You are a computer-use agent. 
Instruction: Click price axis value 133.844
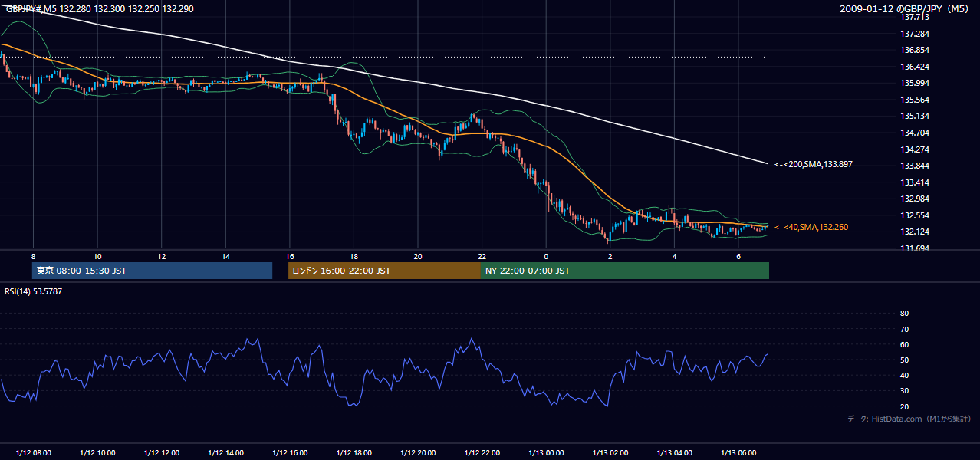click(915, 166)
